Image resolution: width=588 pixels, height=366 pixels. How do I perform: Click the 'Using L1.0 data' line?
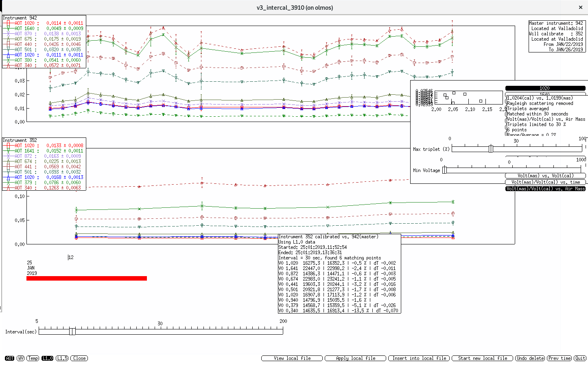(297, 242)
